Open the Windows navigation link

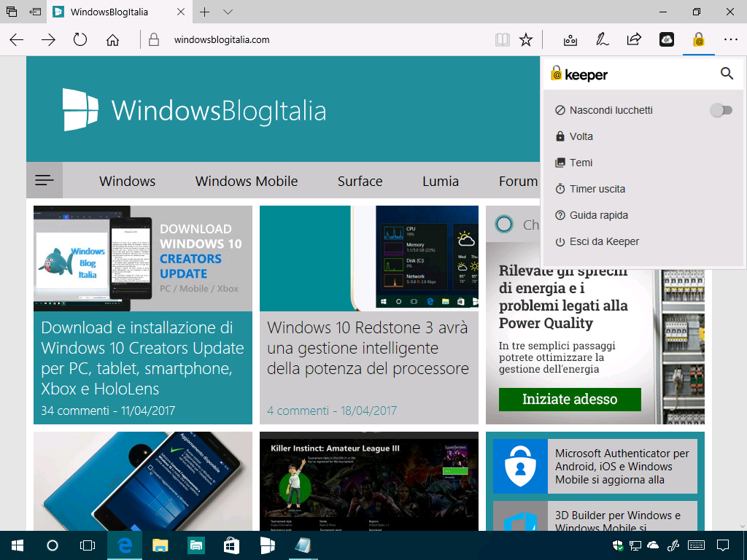[127, 181]
